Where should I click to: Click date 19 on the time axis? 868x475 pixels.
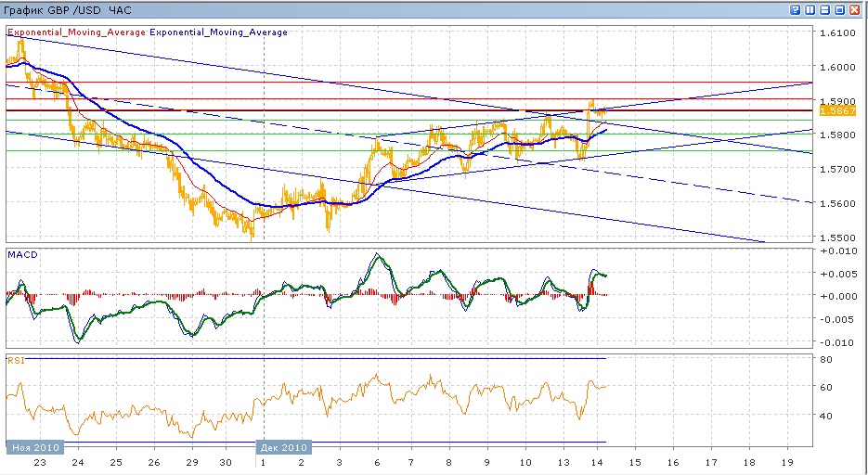(787, 462)
